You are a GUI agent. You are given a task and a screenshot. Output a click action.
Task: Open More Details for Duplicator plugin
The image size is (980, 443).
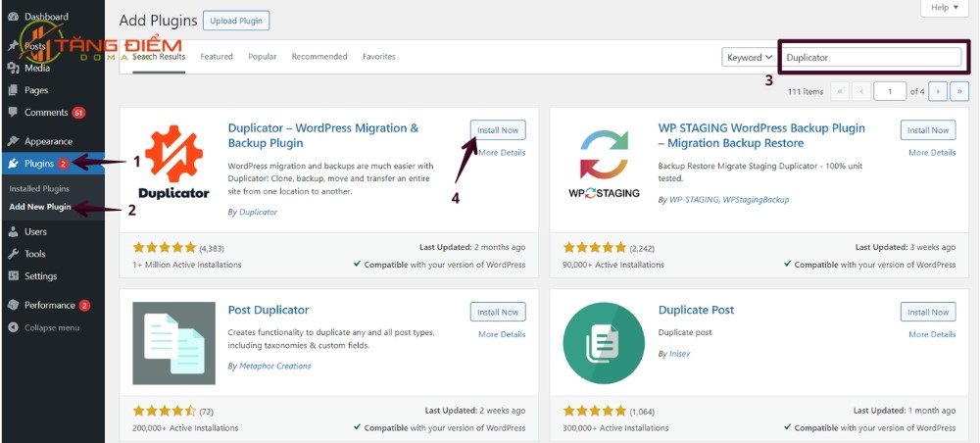coord(502,153)
